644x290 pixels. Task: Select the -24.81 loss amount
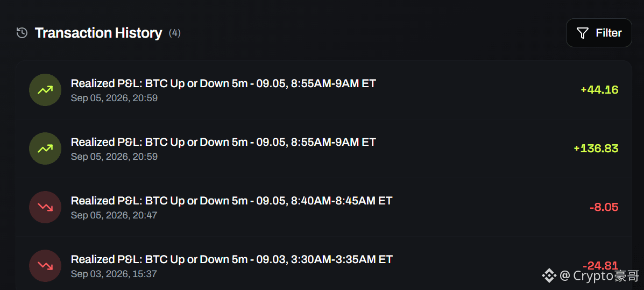coord(600,265)
